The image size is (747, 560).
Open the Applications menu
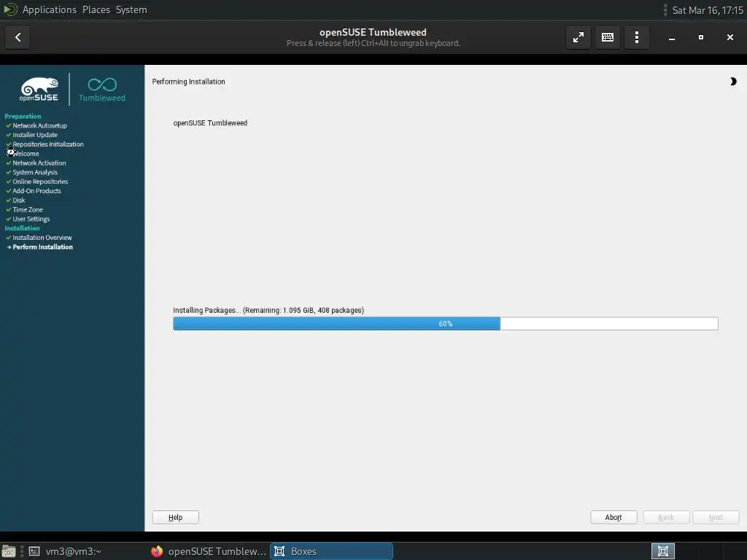click(49, 9)
